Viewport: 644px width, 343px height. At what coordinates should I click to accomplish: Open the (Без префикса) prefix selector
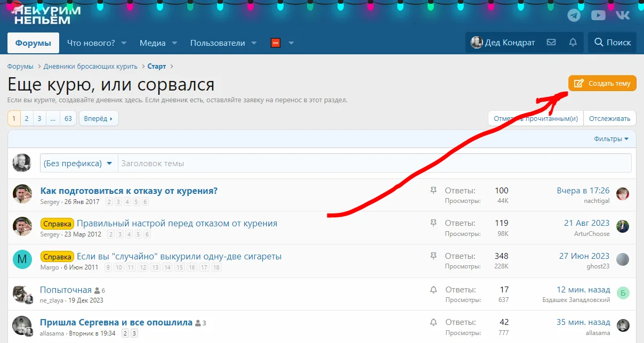79,163
